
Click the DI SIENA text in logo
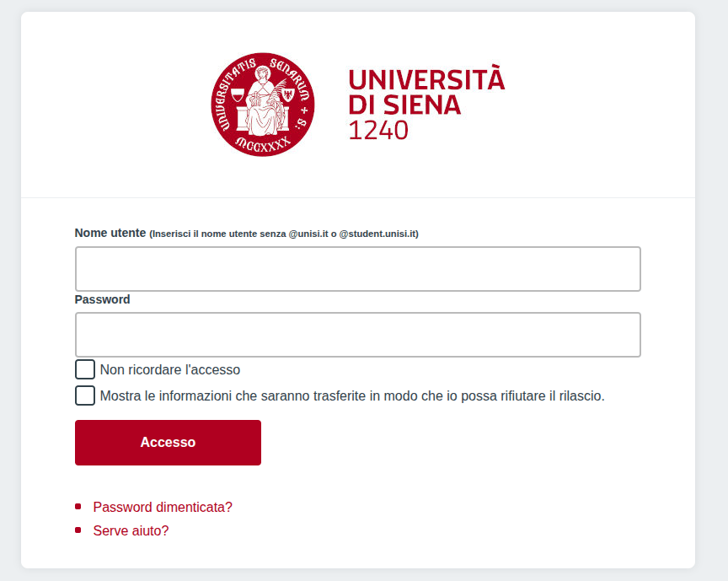pos(404,105)
